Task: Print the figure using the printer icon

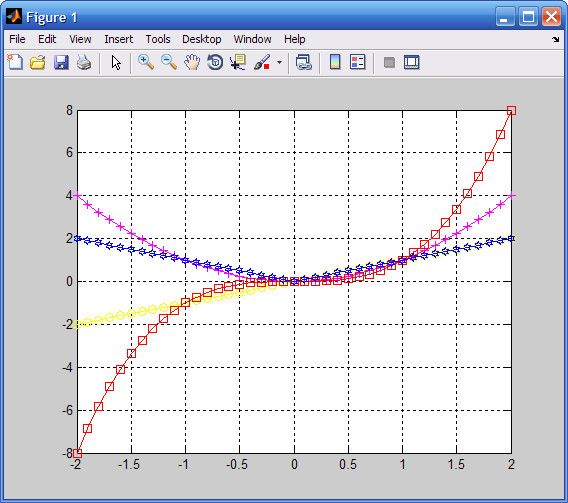Action: 84,62
